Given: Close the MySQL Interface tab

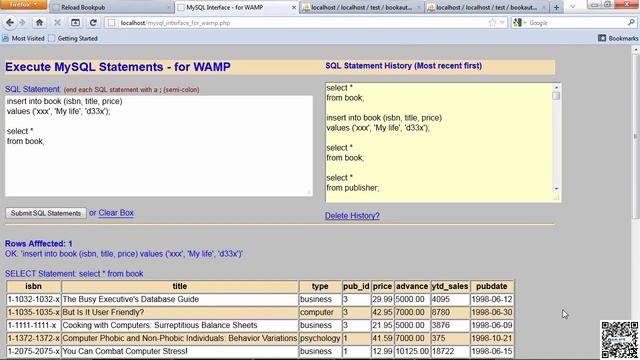Looking at the screenshot, I should coord(293,7).
